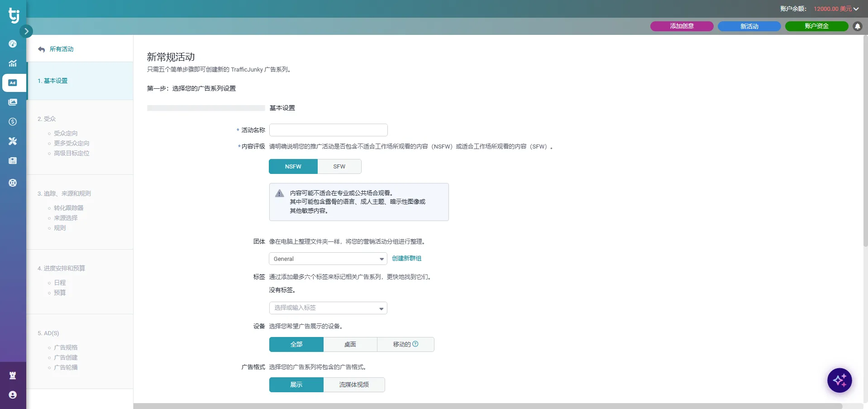
Task: Open the dashboard gauge icon in sidebar
Action: (x=13, y=44)
